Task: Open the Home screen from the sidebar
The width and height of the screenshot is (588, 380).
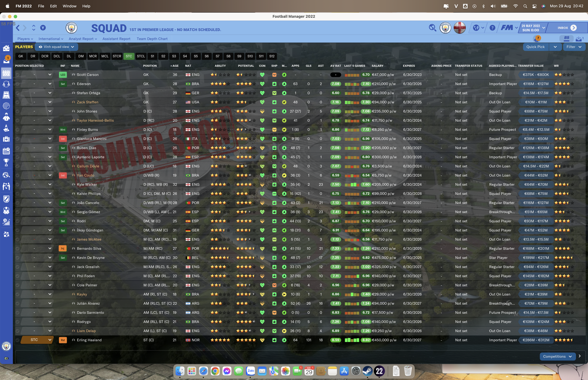Action: pos(6,48)
